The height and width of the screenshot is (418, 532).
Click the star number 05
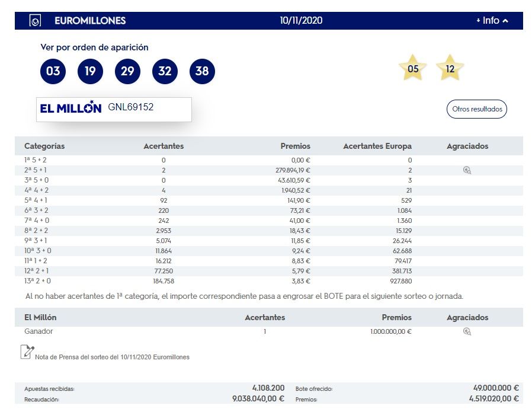point(412,68)
